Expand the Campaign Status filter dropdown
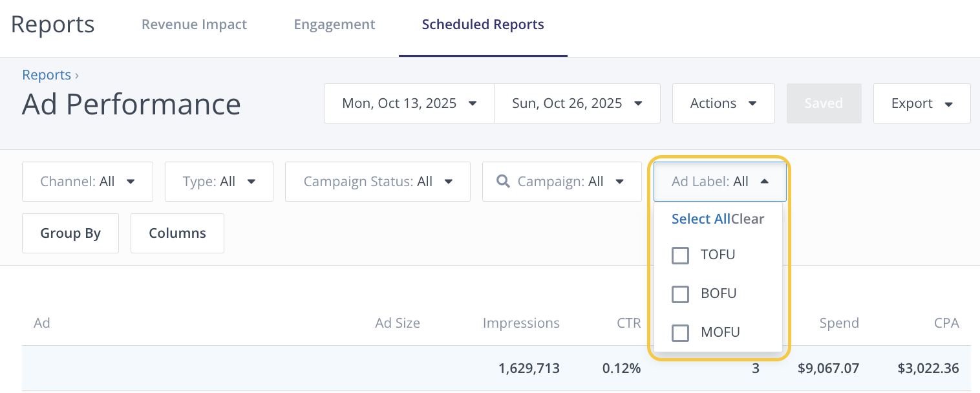The image size is (980, 393). [377, 182]
